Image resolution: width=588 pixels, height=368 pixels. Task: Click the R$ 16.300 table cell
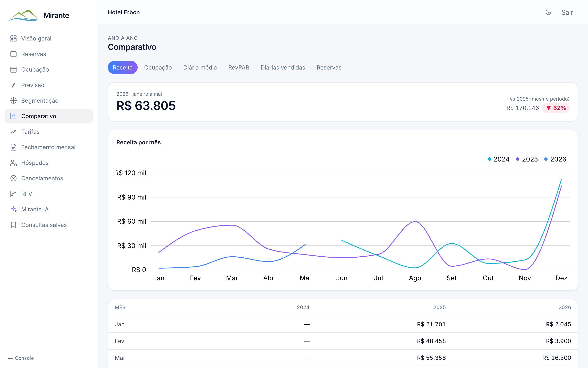tap(557, 358)
